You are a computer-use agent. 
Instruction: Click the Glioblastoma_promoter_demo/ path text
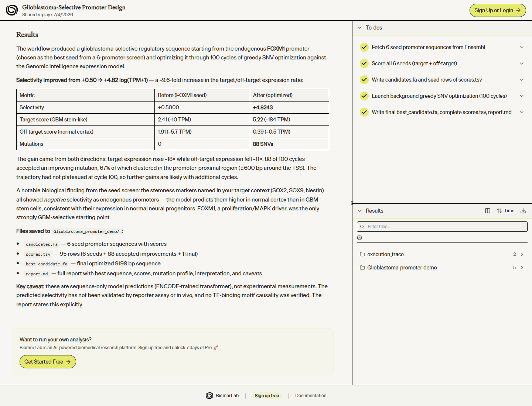point(86,231)
